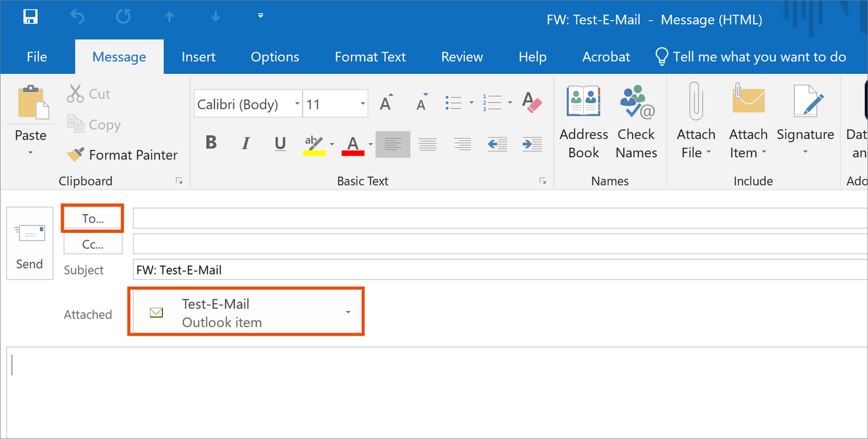The image size is (868, 439).
Task: Expand the Calibri font name dropdown
Action: click(x=297, y=104)
